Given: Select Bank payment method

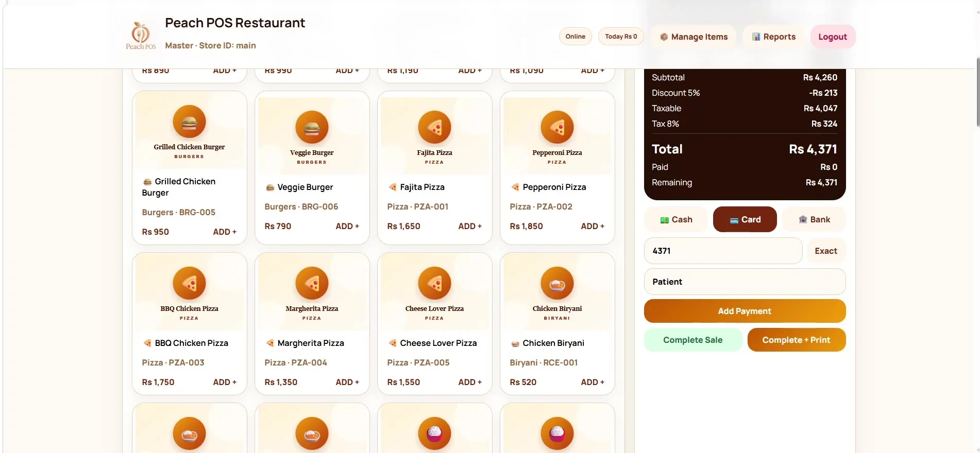Looking at the screenshot, I should [814, 219].
